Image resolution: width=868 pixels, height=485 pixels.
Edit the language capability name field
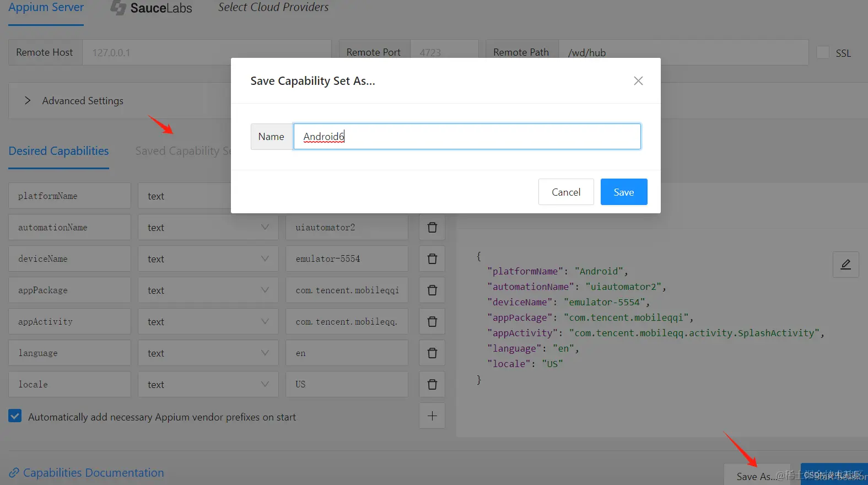coord(69,353)
